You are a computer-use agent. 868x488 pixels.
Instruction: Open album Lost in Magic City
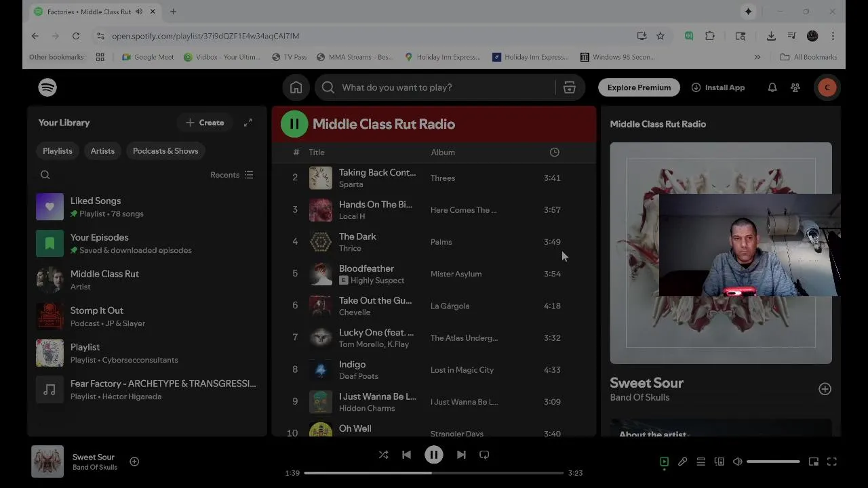462,370
